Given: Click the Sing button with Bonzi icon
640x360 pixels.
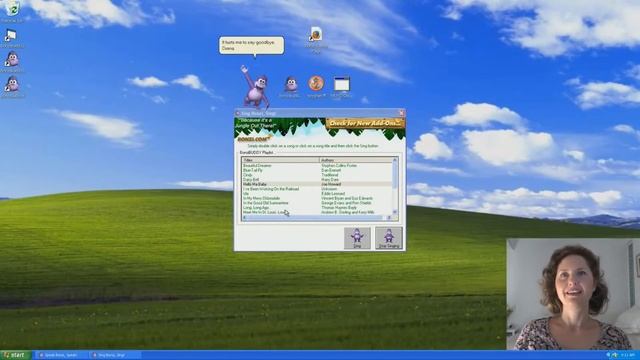Looking at the screenshot, I should pyautogui.click(x=357, y=238).
